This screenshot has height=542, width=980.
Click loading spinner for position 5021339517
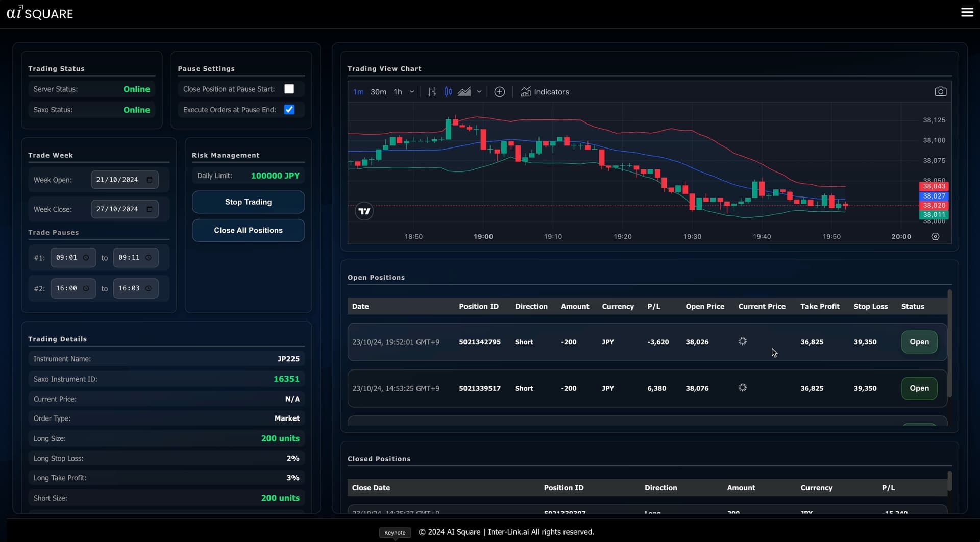point(743,388)
